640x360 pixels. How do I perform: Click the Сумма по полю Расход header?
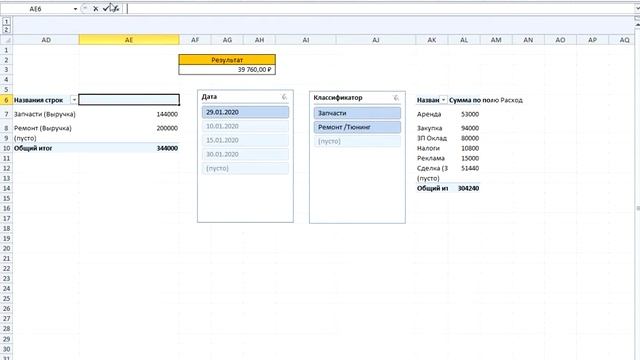pos(486,100)
